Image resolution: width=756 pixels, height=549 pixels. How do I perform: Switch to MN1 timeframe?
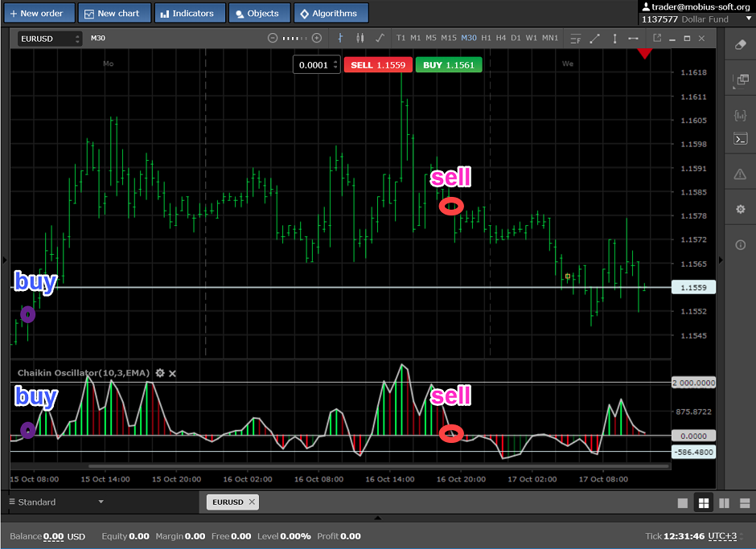point(550,38)
